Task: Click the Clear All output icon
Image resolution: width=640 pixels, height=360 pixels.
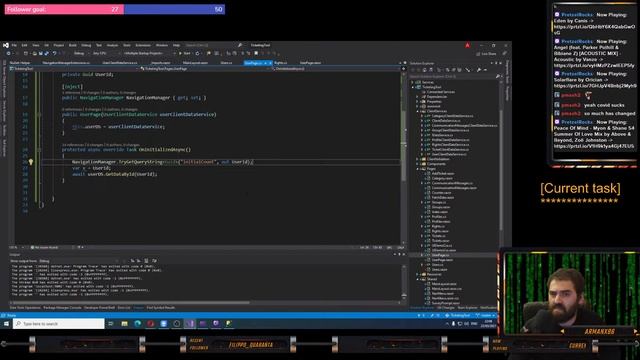Action: [x=146, y=261]
